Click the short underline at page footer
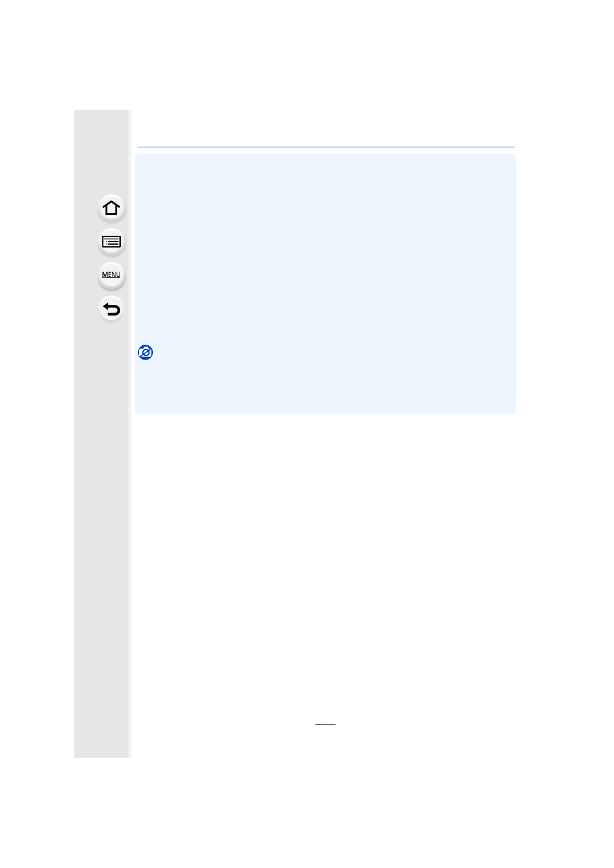 point(325,723)
